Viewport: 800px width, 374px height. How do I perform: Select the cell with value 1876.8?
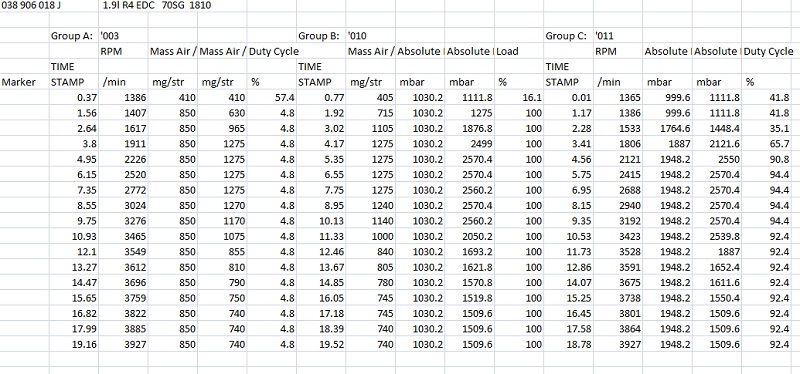pos(469,128)
